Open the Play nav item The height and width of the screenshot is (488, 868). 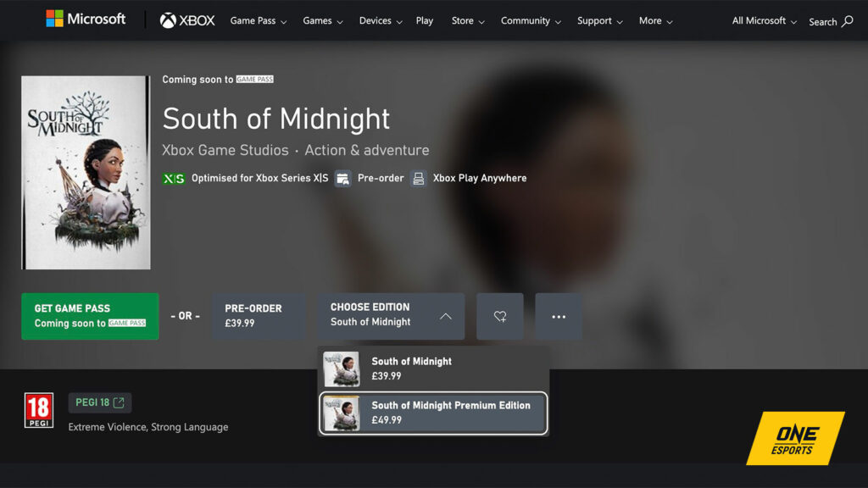click(x=425, y=21)
